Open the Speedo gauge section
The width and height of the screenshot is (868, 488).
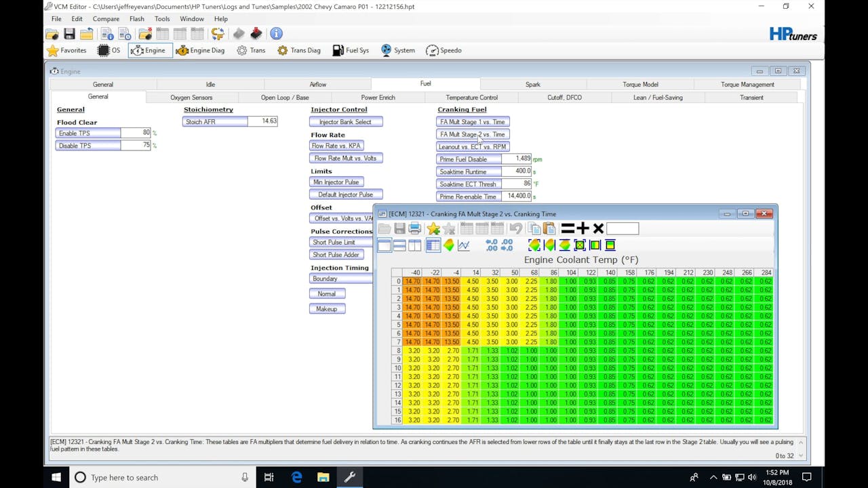pyautogui.click(x=444, y=50)
